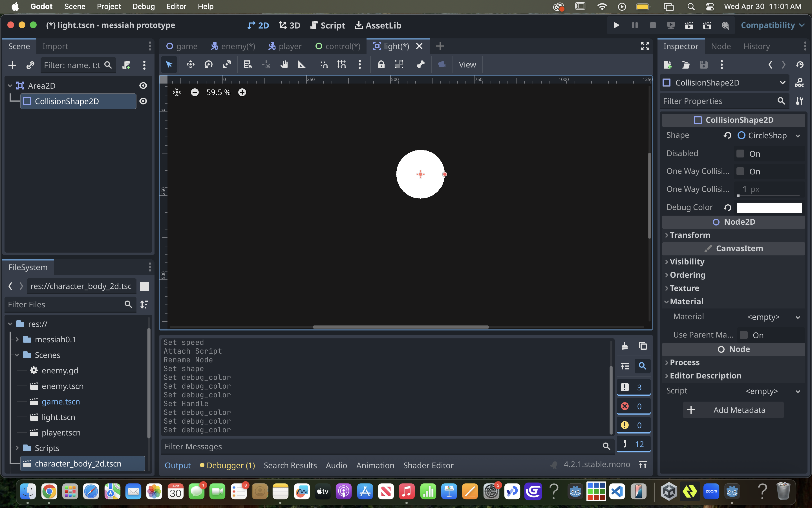The height and width of the screenshot is (508, 812).
Task: Toggle the warnings filter in Output
Action: pos(634,425)
